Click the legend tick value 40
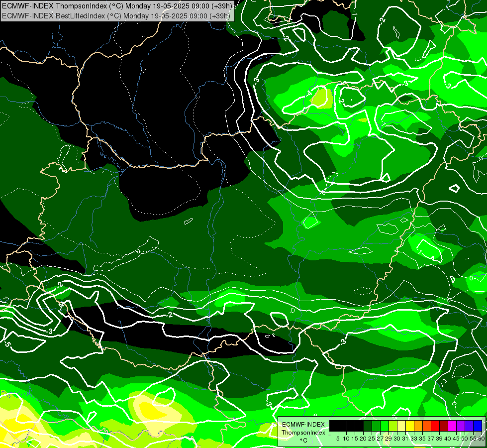Image resolution: width=487 pixels, height=448 pixels. (x=448, y=439)
